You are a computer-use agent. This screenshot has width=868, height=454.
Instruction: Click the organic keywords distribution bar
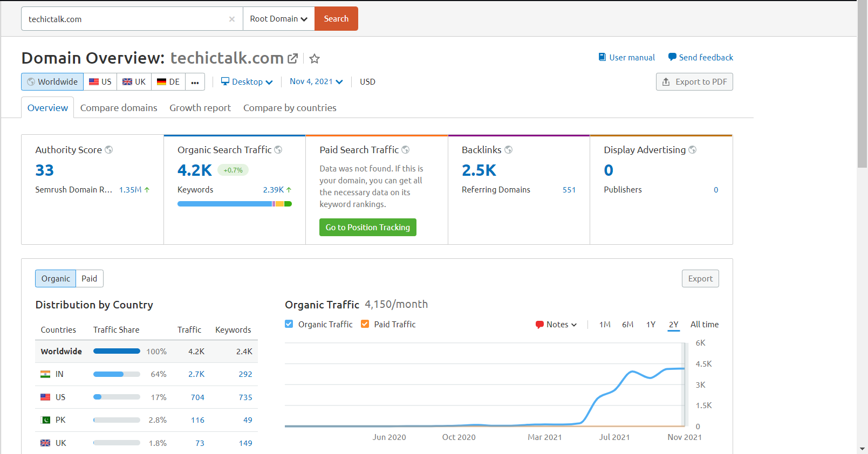pos(235,204)
